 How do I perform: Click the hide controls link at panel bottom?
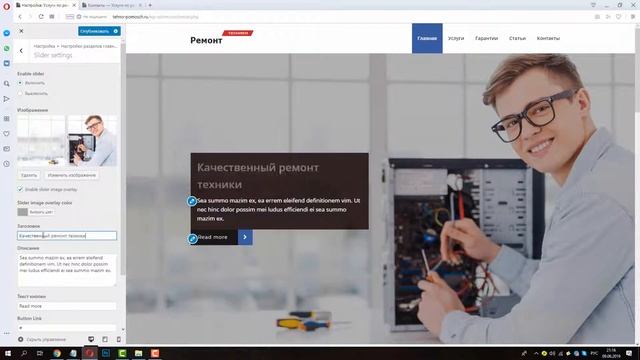46,340
